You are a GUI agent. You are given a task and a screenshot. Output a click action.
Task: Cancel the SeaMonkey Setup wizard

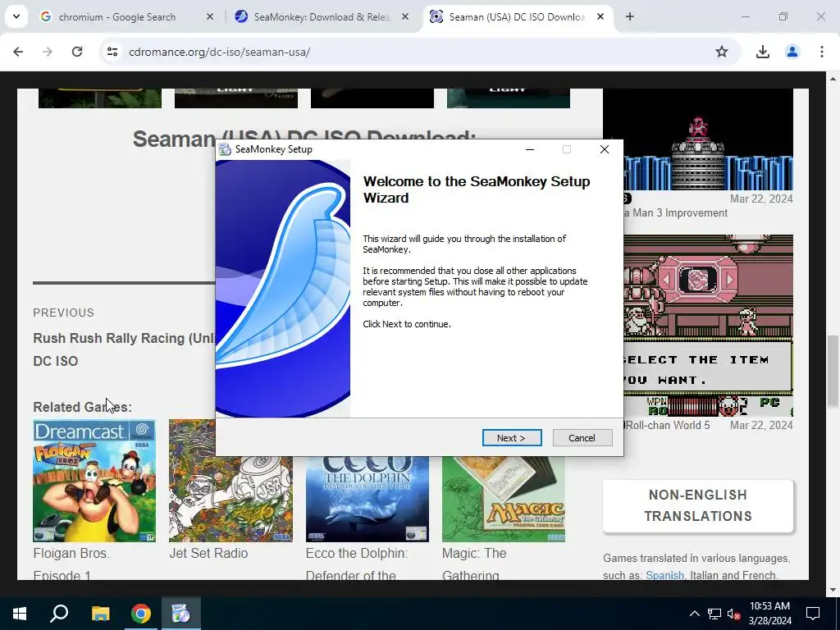point(582,438)
